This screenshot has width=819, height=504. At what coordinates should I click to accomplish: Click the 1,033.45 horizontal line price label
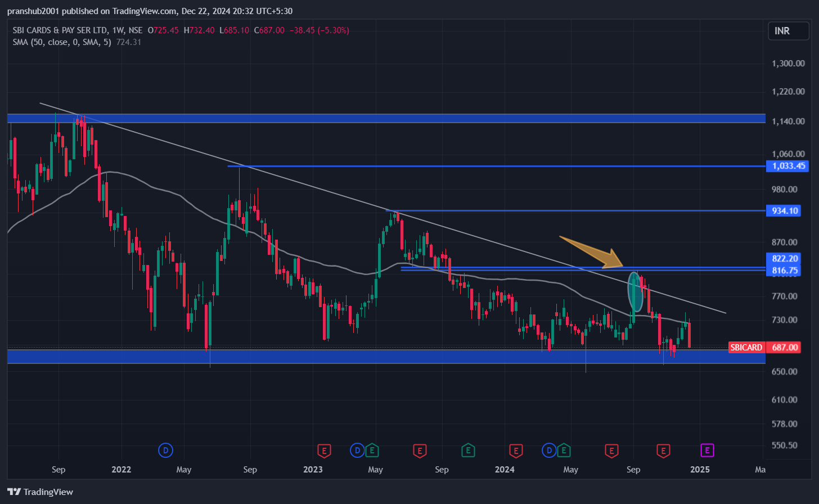click(787, 166)
